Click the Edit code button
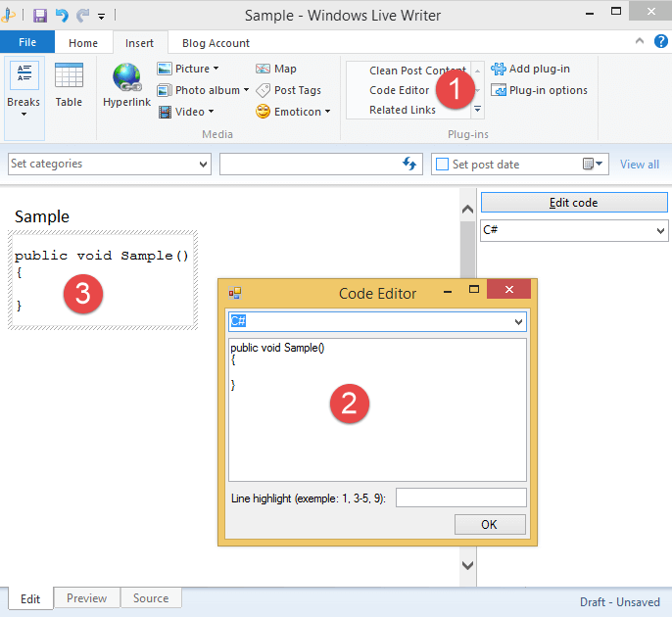This screenshot has width=672, height=617. click(x=573, y=203)
